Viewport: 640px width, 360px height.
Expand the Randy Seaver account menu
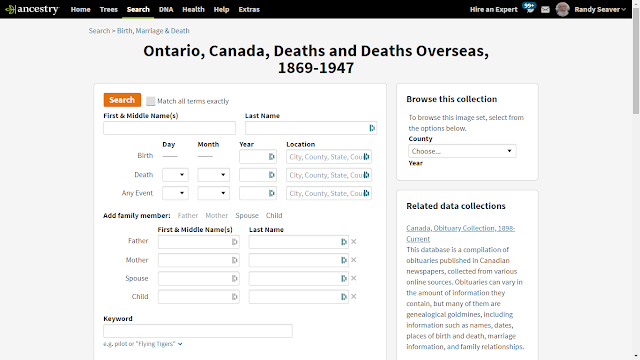(600, 9)
